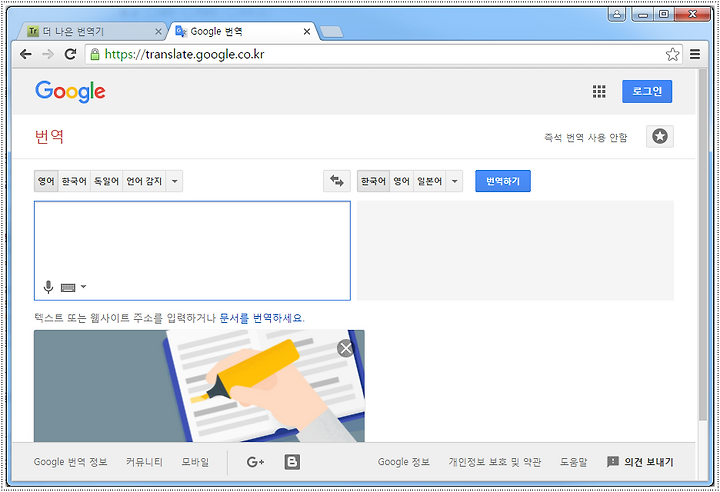Select 한국어 as source language

coord(74,181)
